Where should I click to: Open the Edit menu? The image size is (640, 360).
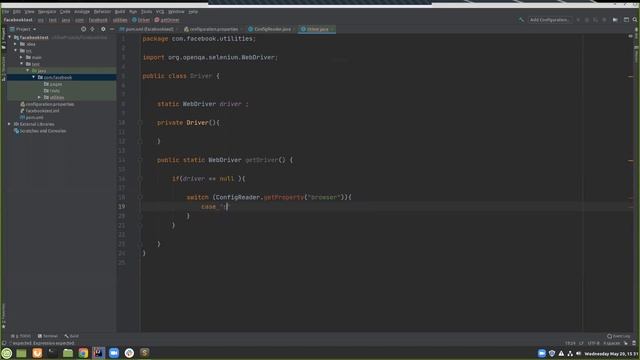click(x=16, y=11)
